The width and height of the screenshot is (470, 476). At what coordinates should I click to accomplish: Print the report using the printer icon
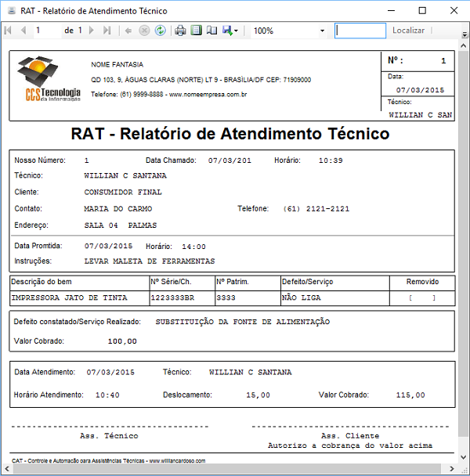coord(180,31)
